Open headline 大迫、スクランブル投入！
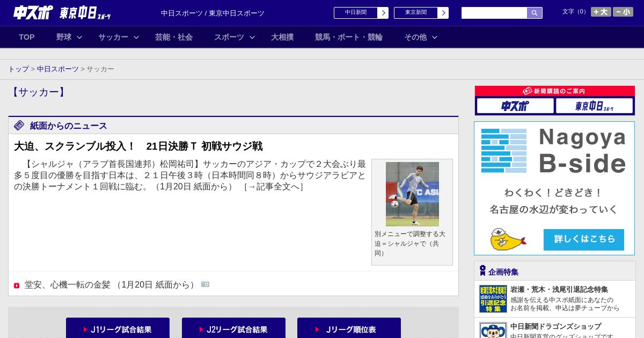 point(138,146)
